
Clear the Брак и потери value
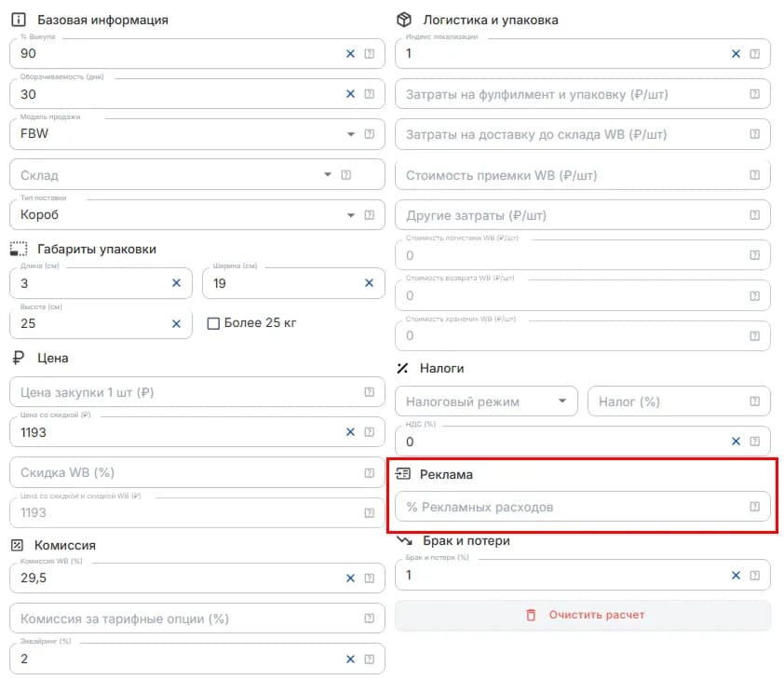(736, 576)
